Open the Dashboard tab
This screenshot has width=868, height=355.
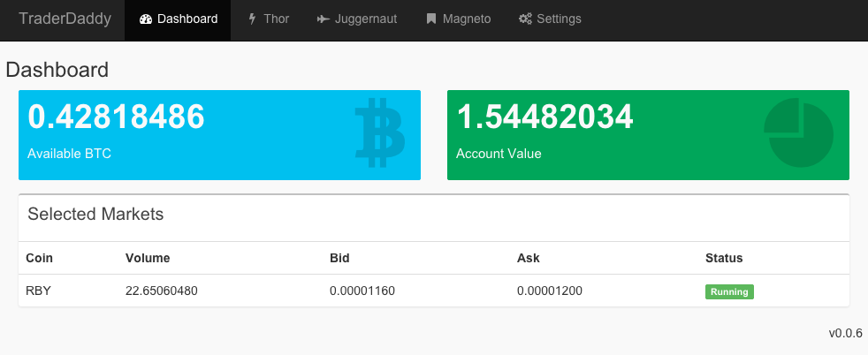(178, 20)
